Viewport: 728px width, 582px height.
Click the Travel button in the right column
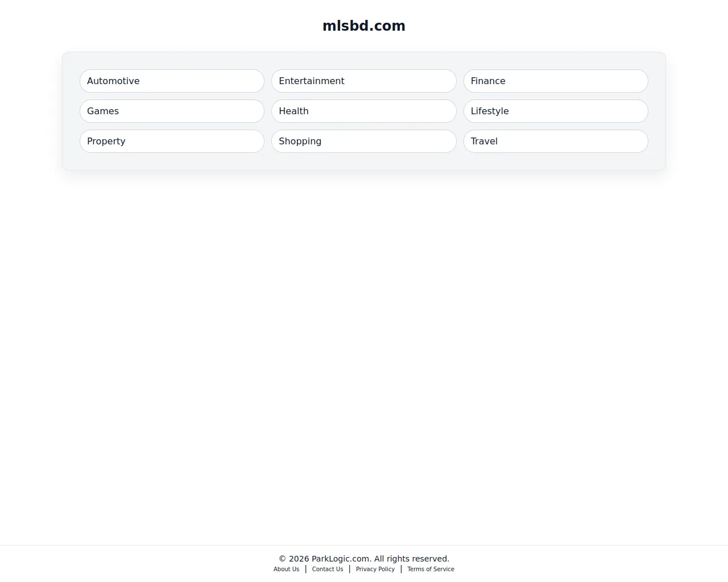[556, 141]
